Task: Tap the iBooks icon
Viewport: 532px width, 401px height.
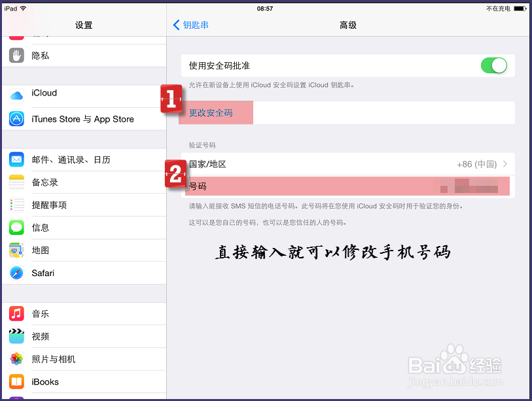Action: (16, 381)
